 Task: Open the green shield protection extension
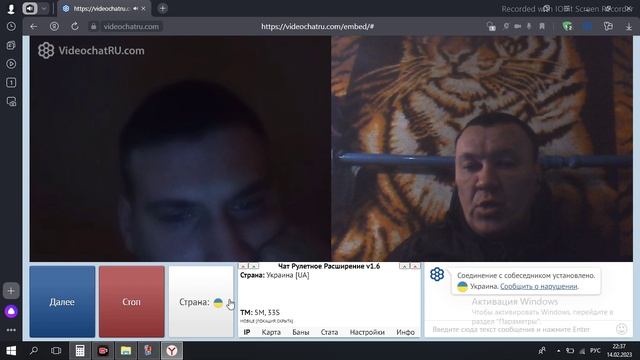[x=567, y=26]
